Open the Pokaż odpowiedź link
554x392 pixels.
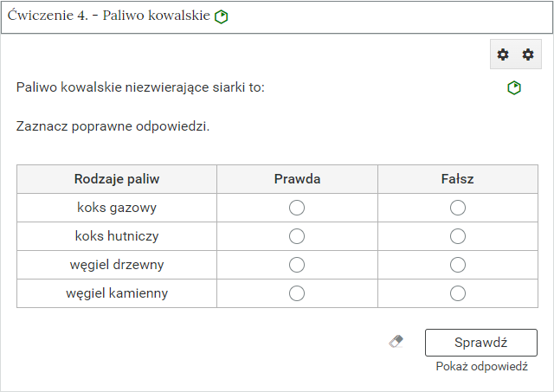coord(481,367)
